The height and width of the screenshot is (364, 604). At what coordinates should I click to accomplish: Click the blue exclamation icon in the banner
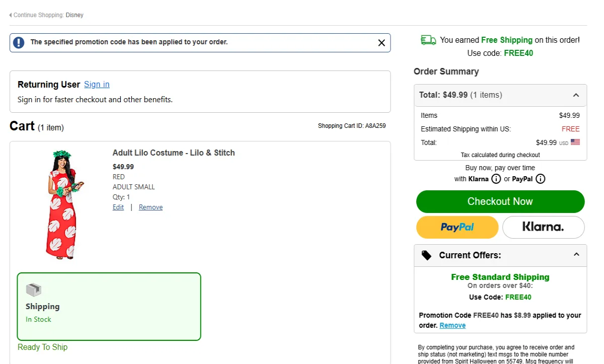pos(19,42)
